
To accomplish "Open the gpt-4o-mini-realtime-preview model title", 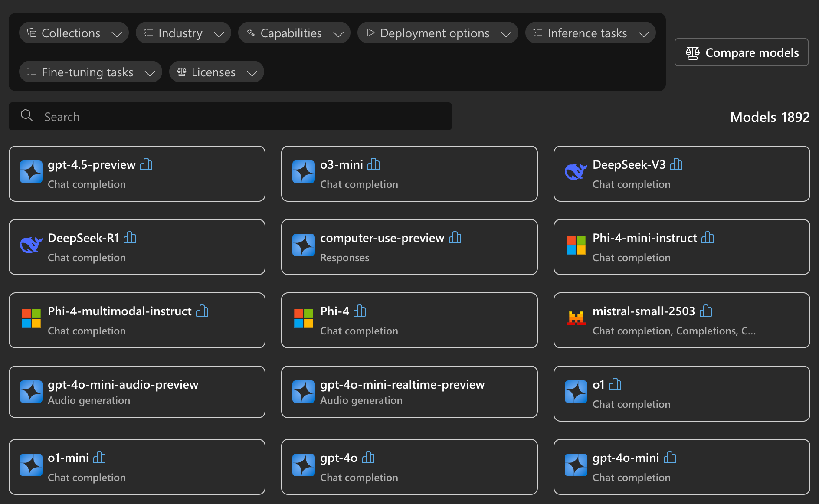I will pos(402,385).
